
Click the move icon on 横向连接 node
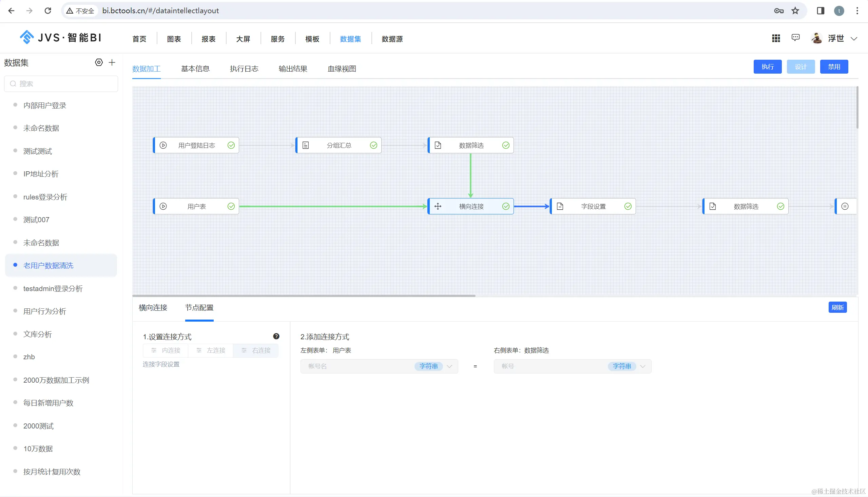tap(438, 206)
